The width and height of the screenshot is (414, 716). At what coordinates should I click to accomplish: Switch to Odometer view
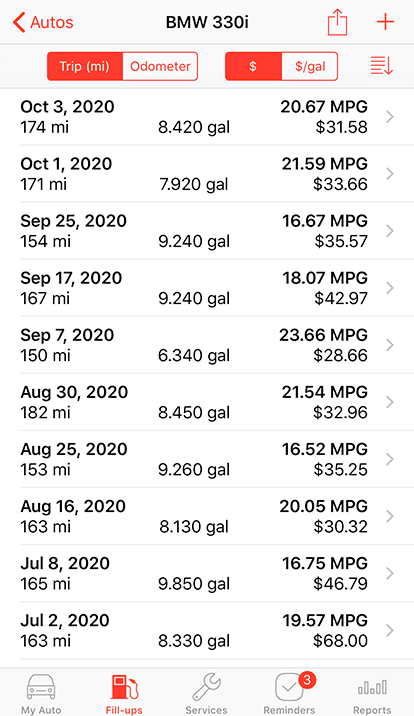click(160, 66)
